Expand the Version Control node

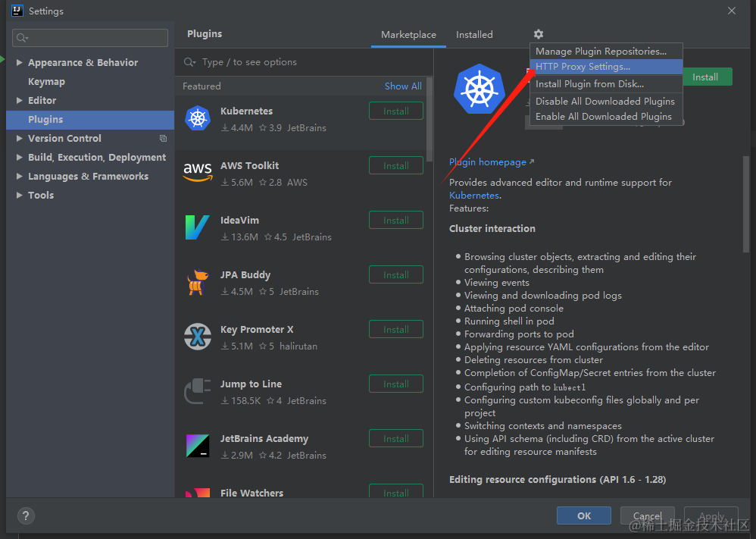[19, 139]
